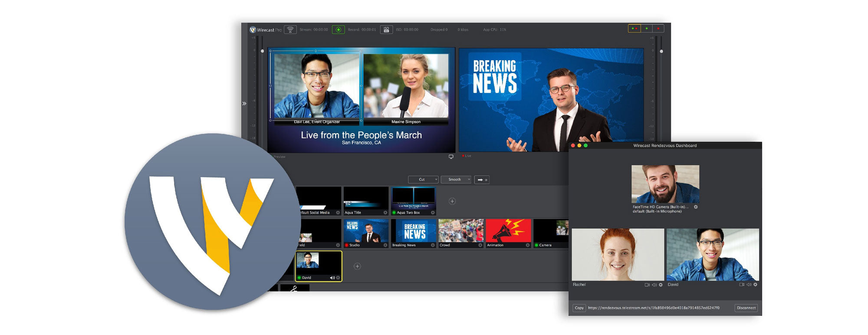Click the Go arrow transition button
Screen dimensions: 868x335
(x=482, y=180)
